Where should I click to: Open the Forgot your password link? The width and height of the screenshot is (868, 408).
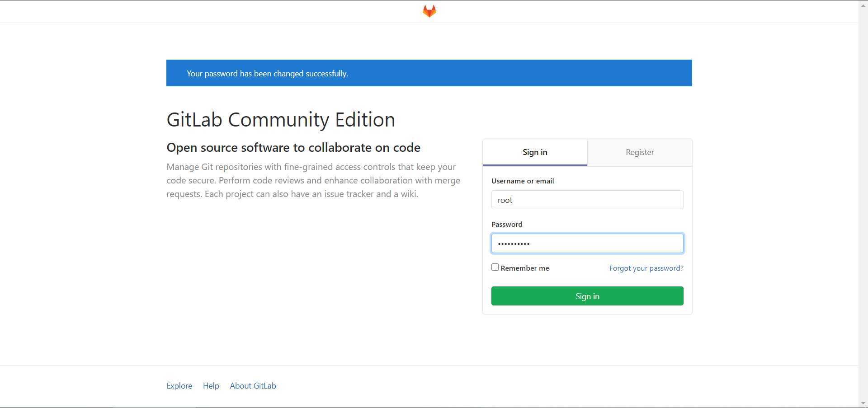click(646, 268)
